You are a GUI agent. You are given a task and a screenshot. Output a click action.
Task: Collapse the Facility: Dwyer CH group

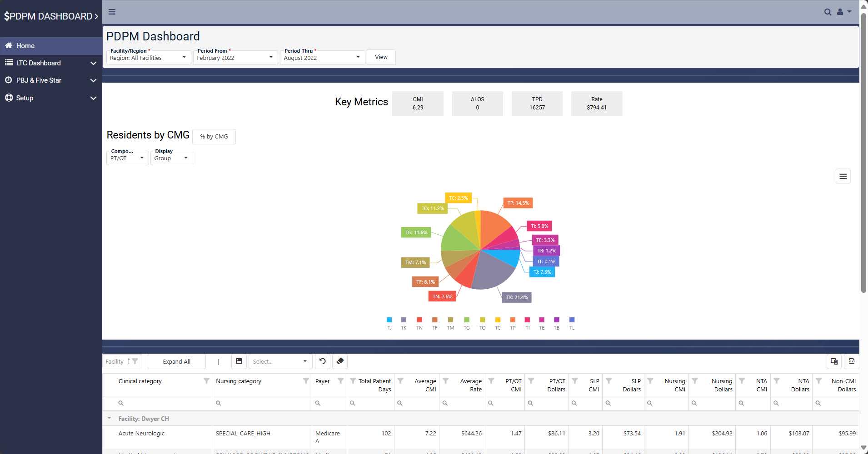pyautogui.click(x=109, y=419)
